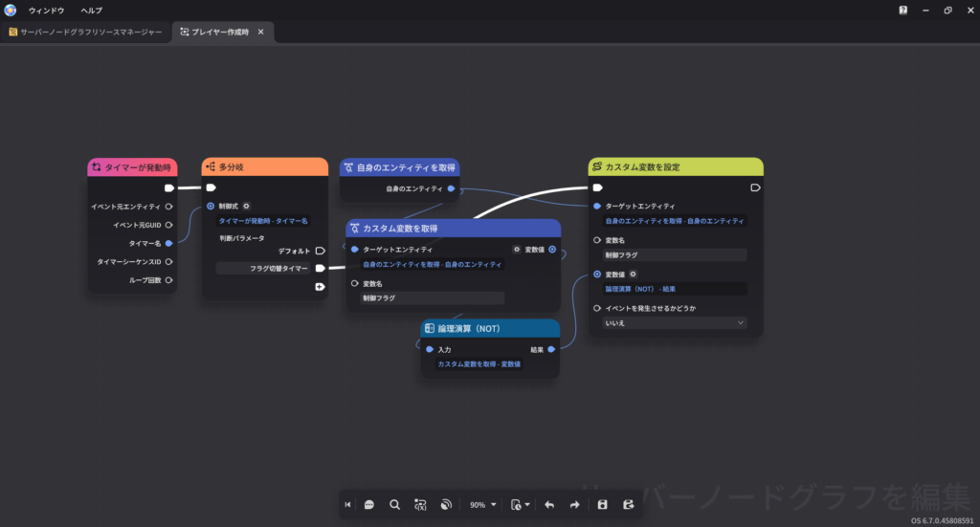Open the いいえ dropdown in カスタム変数を設定

tap(675, 323)
